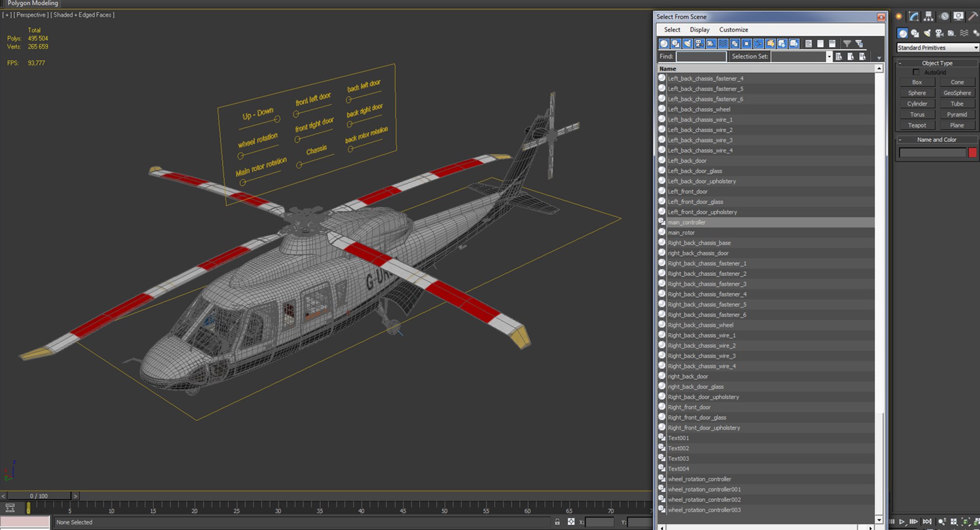The image size is (980, 530).
Task: Click Select None icon in dialog toolbar
Action: [820, 43]
